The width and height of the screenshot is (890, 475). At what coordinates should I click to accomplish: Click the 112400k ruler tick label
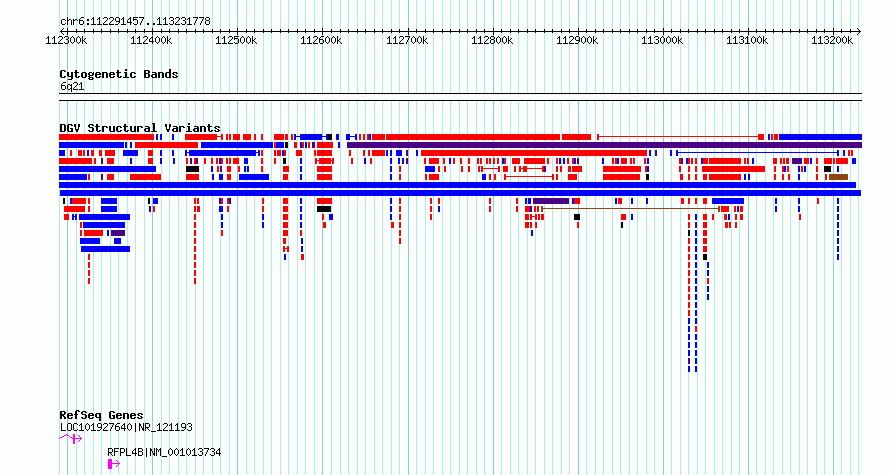151,40
